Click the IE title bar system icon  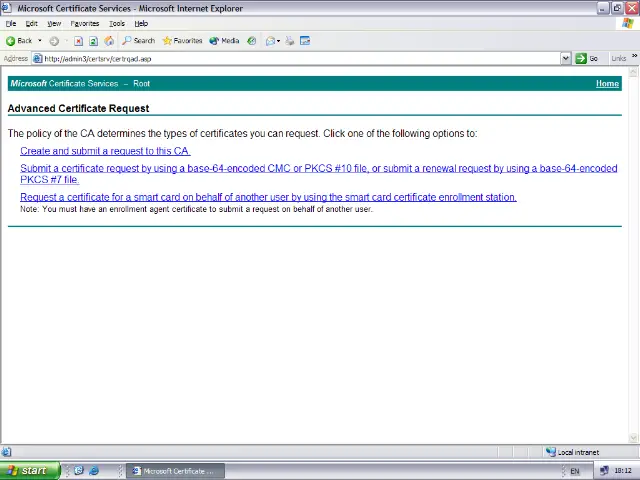[x=6, y=8]
